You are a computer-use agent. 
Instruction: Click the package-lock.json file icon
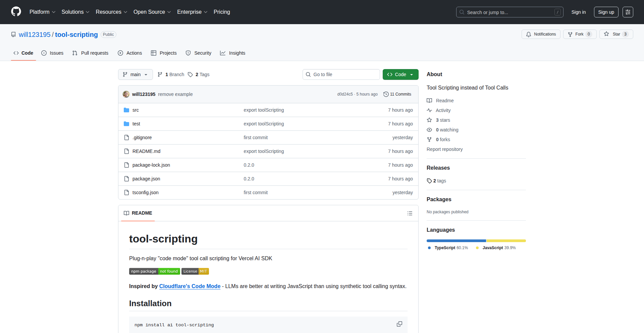pos(126,165)
